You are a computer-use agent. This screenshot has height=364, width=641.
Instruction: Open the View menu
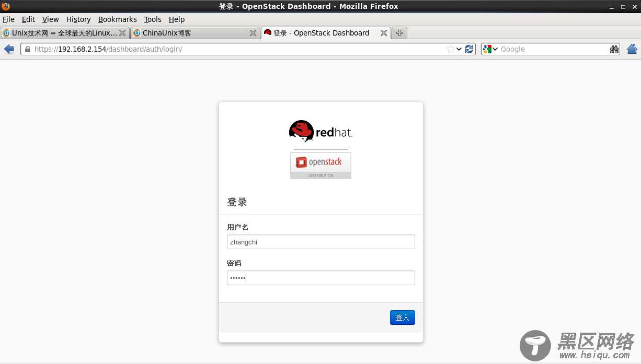(x=51, y=19)
